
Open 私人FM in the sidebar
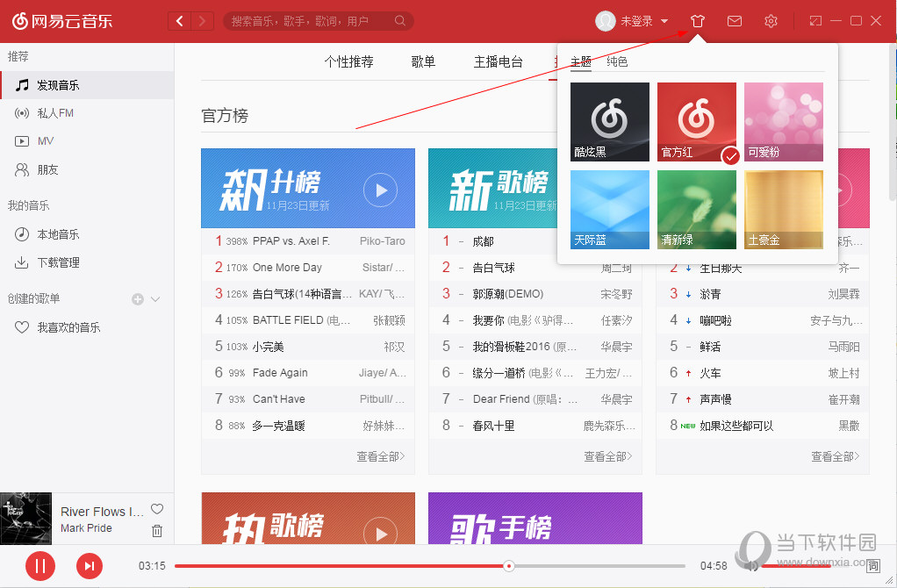tap(87, 113)
